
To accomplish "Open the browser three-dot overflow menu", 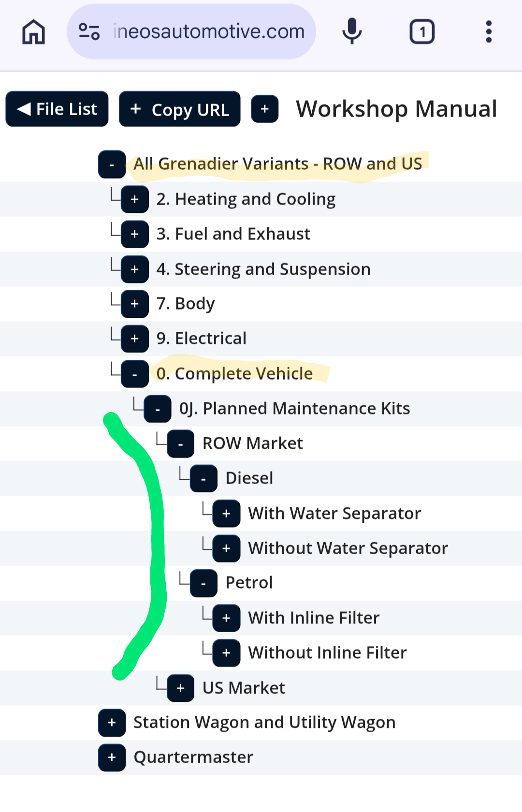I will [x=489, y=32].
